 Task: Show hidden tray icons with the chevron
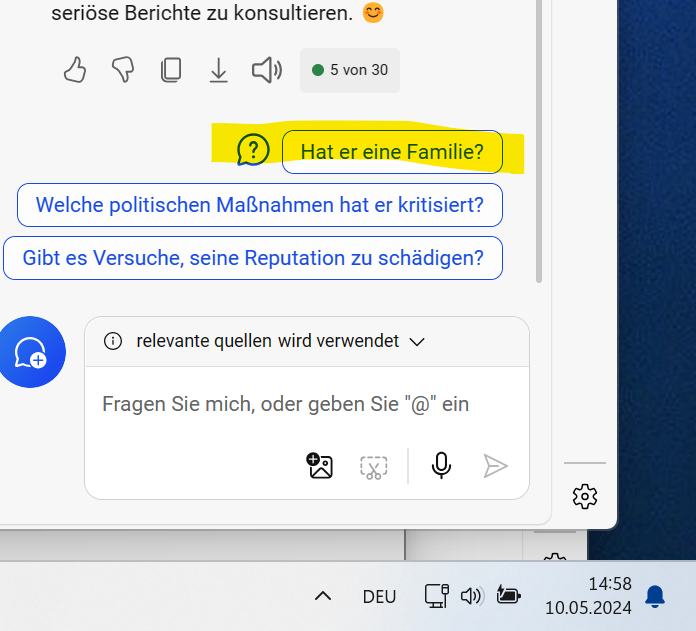tap(323, 596)
